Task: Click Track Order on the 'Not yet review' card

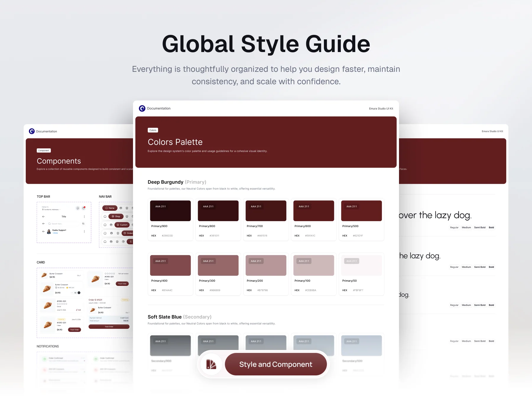Action: [x=122, y=284]
